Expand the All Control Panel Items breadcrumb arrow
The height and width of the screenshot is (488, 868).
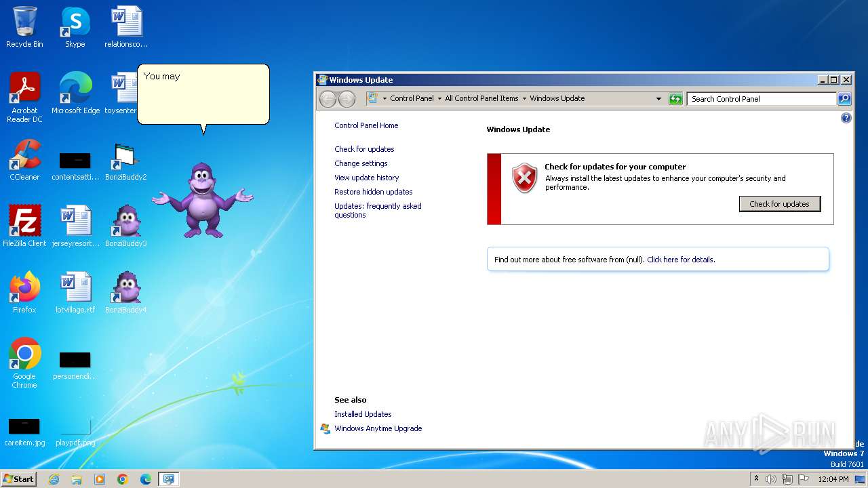[524, 99]
